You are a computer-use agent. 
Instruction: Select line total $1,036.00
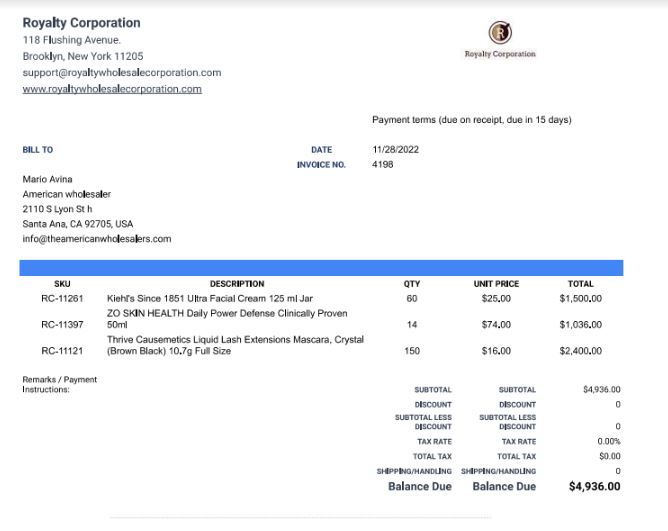[x=581, y=325]
